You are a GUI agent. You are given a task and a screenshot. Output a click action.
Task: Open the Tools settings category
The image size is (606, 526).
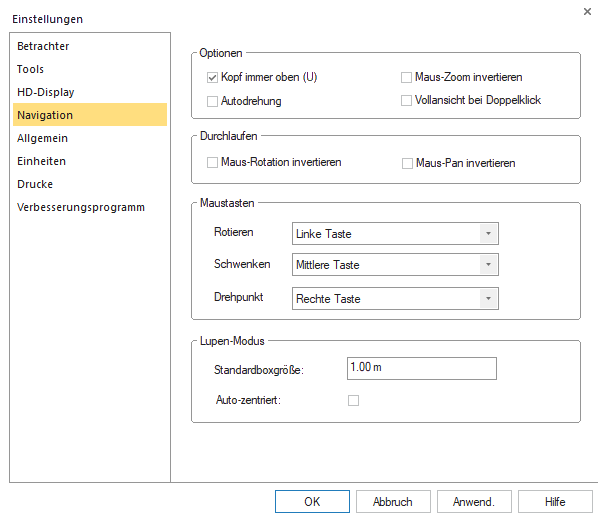(x=31, y=69)
